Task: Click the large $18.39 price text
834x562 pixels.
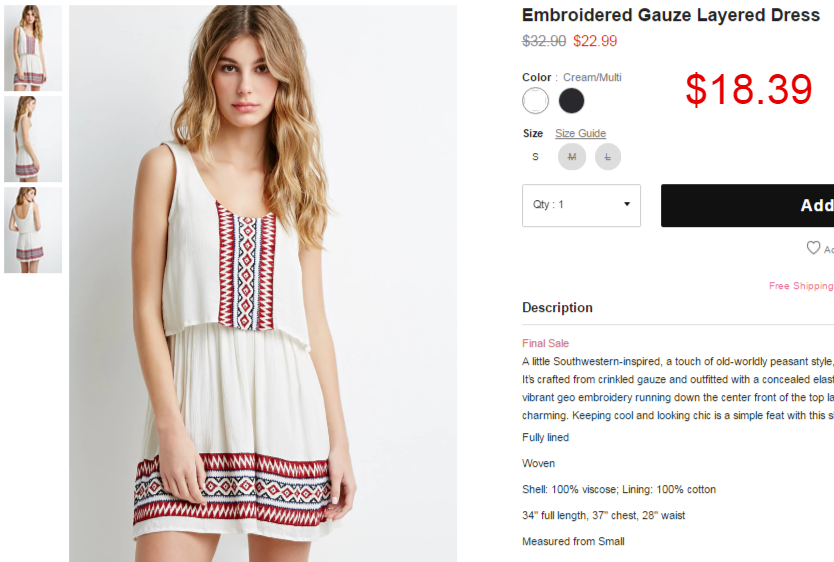Action: point(749,89)
